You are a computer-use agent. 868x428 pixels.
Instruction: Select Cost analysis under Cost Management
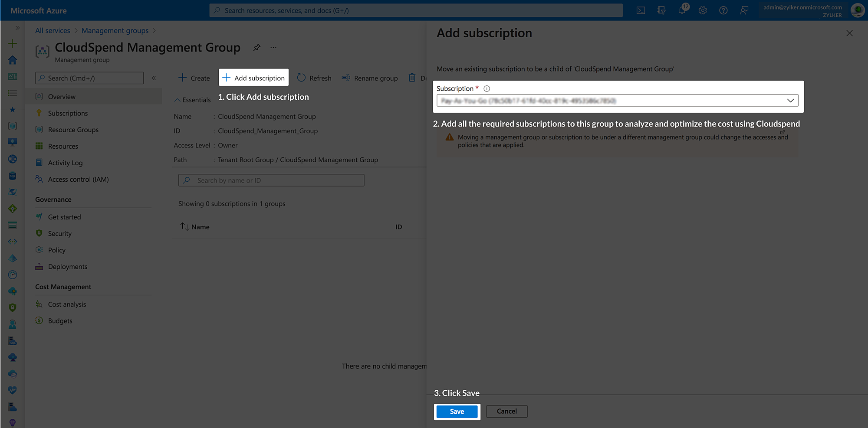66,304
